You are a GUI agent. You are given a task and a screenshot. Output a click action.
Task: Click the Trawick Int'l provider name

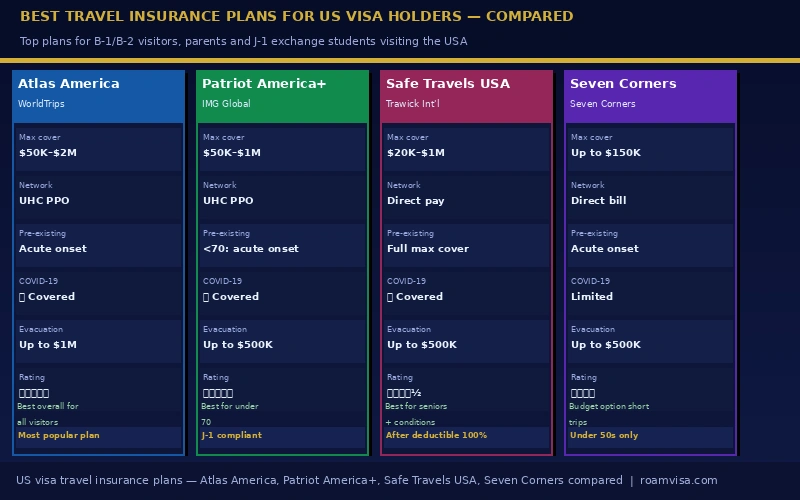tap(412, 104)
